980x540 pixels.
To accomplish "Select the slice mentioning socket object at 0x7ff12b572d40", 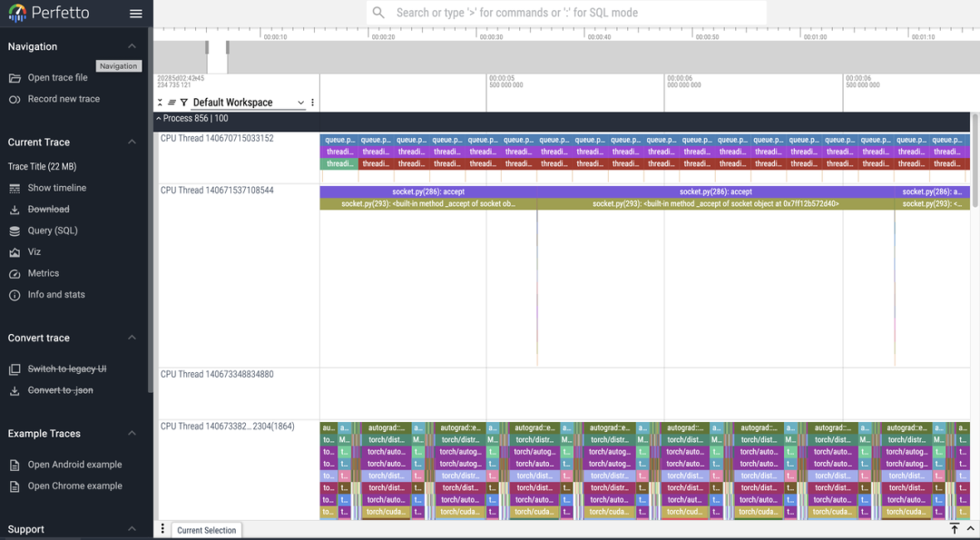I will (716, 204).
